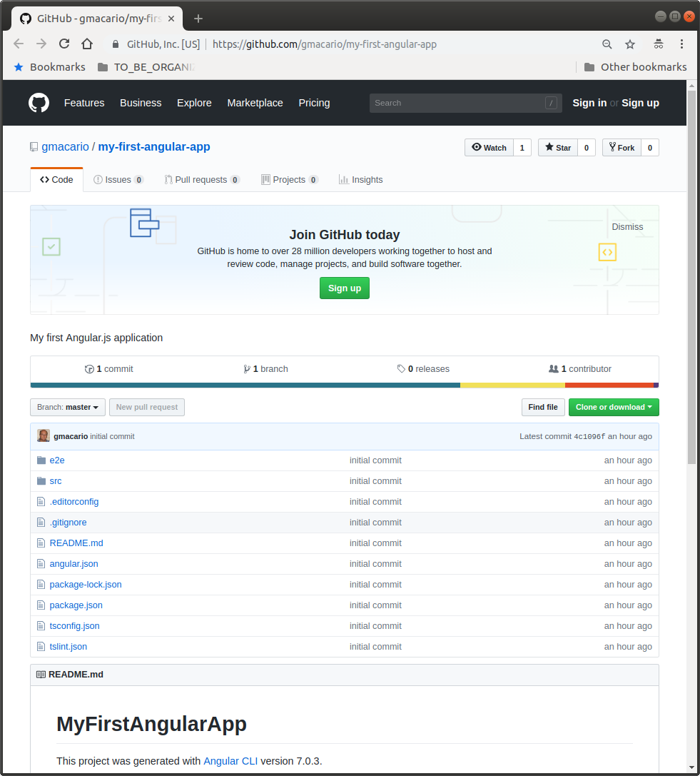Image resolution: width=700 pixels, height=776 pixels.
Task: Click the repository book icon before gmacario
Action: point(34,147)
